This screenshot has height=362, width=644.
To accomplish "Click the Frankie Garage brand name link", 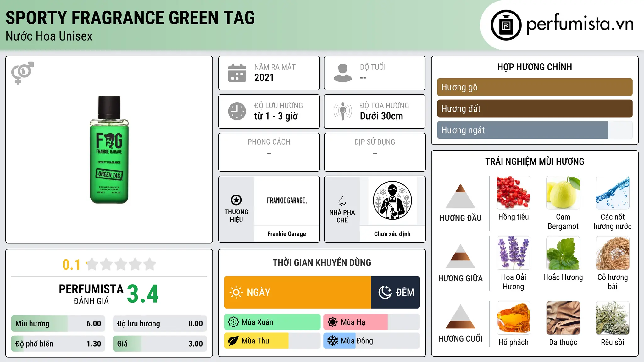I will 286,234.
